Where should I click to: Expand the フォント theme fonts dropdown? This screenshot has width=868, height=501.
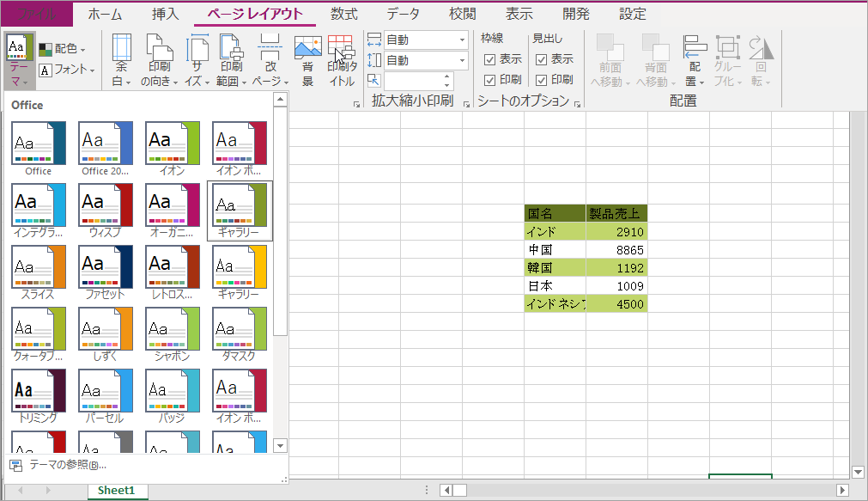coord(67,70)
